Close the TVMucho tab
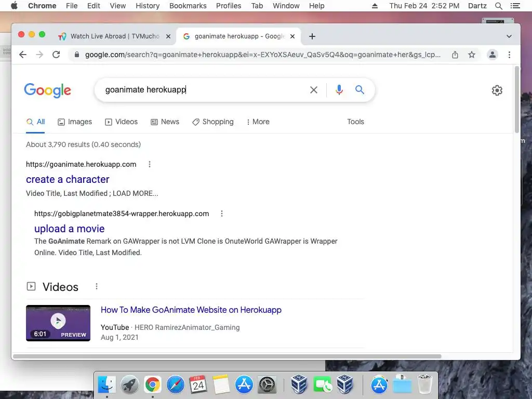Viewport: 532px width, 399px height. point(168,36)
